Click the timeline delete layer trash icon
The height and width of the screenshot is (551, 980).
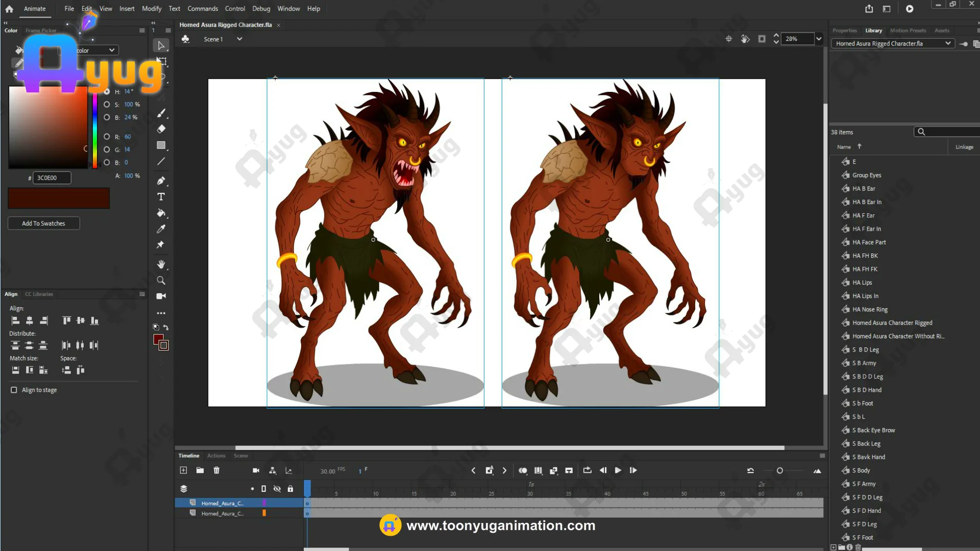(x=216, y=470)
